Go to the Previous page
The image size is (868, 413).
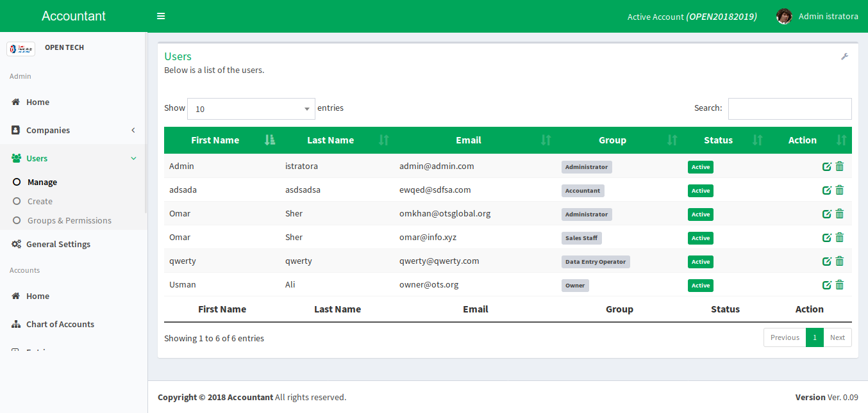(785, 337)
